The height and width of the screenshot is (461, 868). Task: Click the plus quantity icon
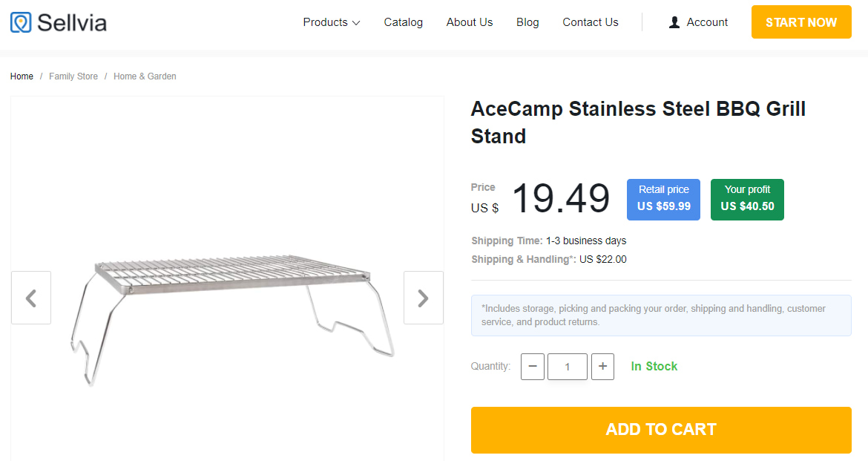tap(602, 366)
